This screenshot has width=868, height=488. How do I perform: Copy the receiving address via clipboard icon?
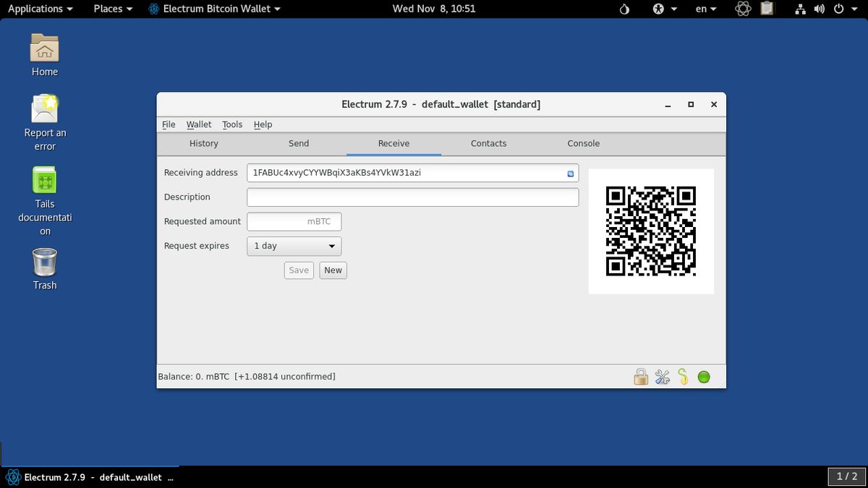571,173
